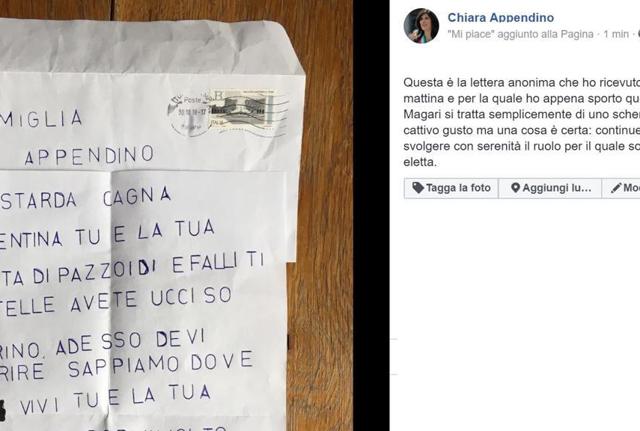The height and width of the screenshot is (431, 640).
Task: Click the cut-off privacy icon after 1 min
Action: coord(638,35)
